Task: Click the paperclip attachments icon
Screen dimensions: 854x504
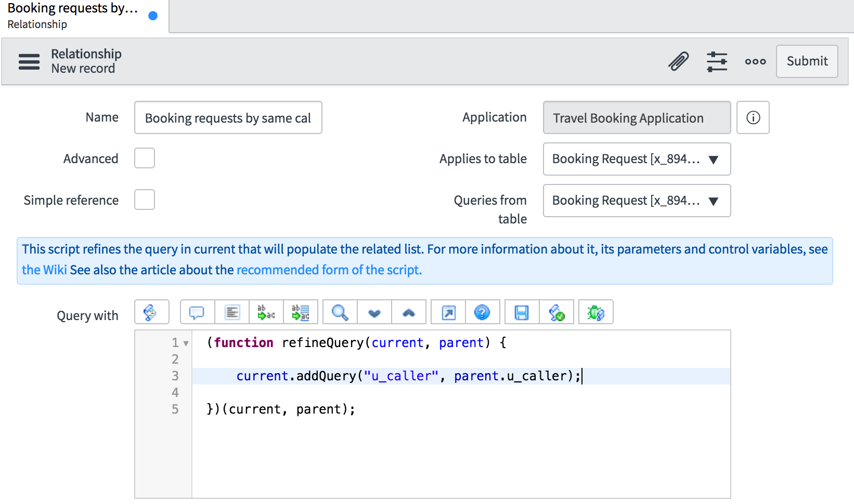Action: [679, 61]
